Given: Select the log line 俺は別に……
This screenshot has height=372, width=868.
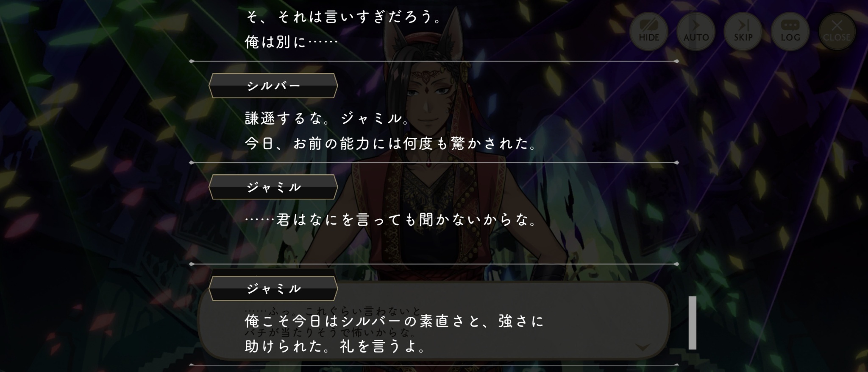Looking at the screenshot, I should [x=291, y=42].
